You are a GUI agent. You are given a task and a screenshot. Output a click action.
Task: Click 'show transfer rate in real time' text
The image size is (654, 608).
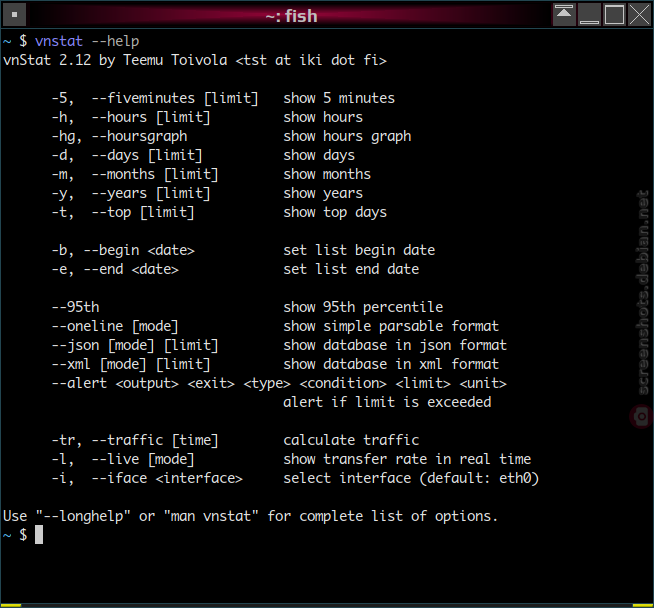point(407,460)
